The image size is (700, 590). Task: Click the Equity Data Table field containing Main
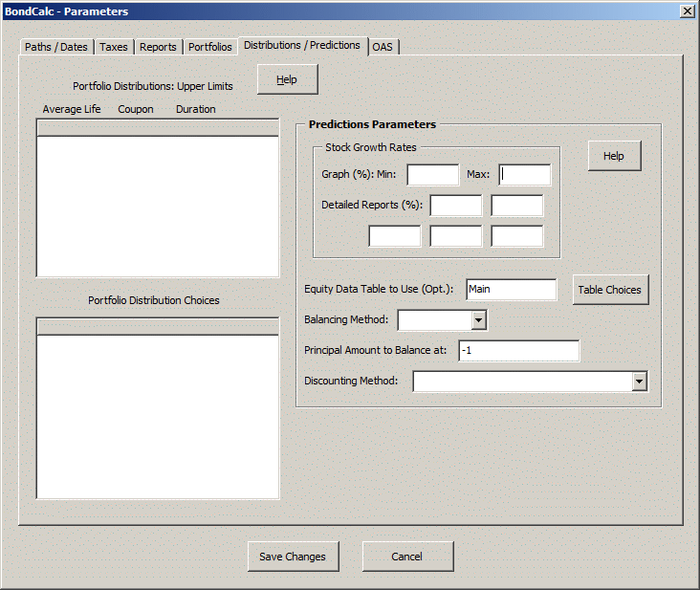(x=511, y=290)
